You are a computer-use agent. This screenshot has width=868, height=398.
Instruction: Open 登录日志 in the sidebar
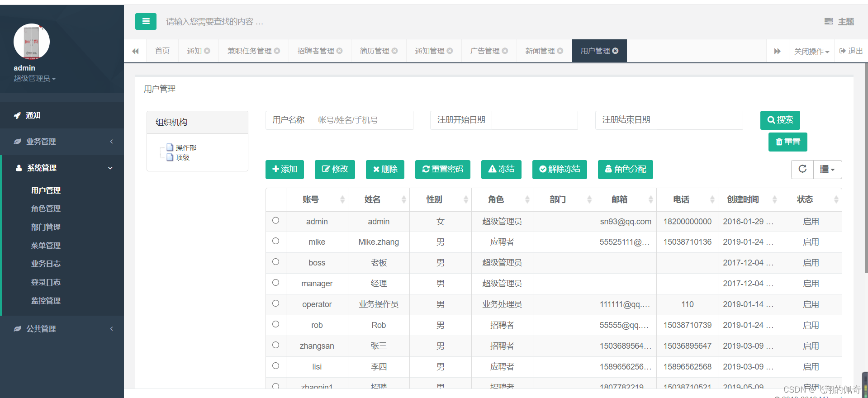click(46, 282)
